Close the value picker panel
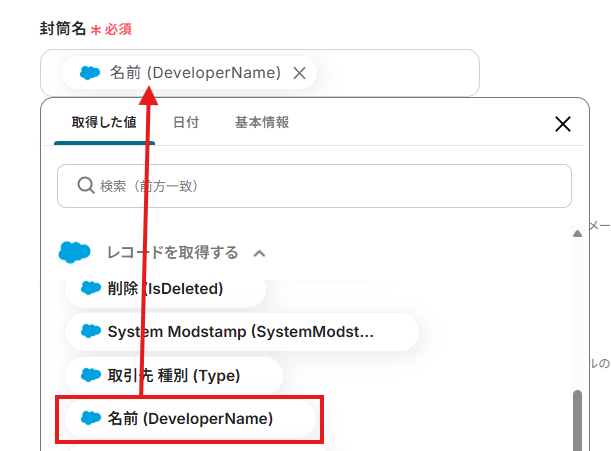611x451 pixels. pyautogui.click(x=562, y=124)
